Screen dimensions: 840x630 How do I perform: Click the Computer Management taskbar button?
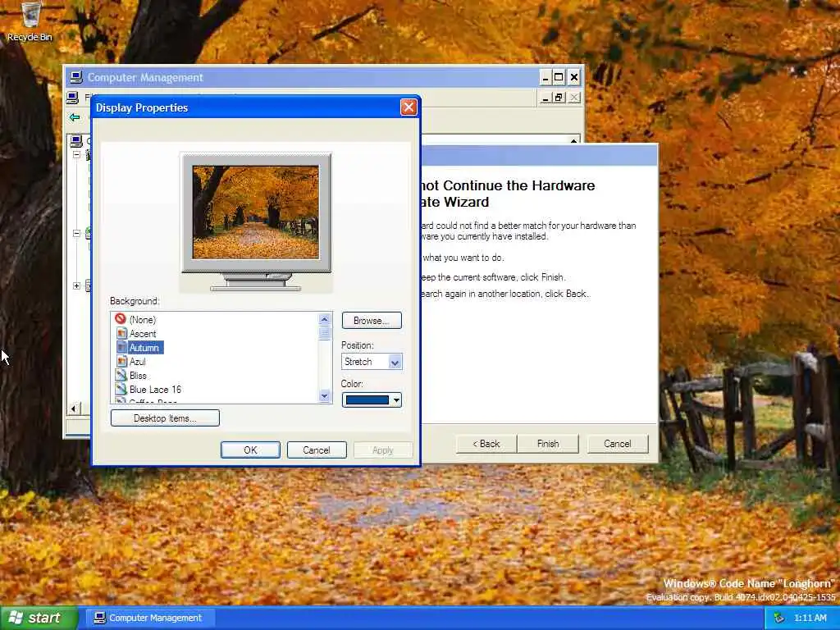pos(149,618)
